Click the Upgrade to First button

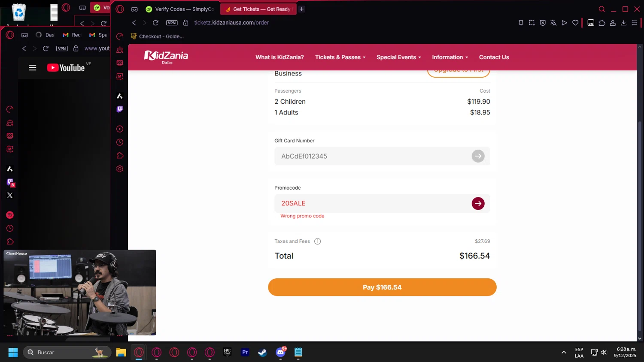pyautogui.click(x=459, y=71)
